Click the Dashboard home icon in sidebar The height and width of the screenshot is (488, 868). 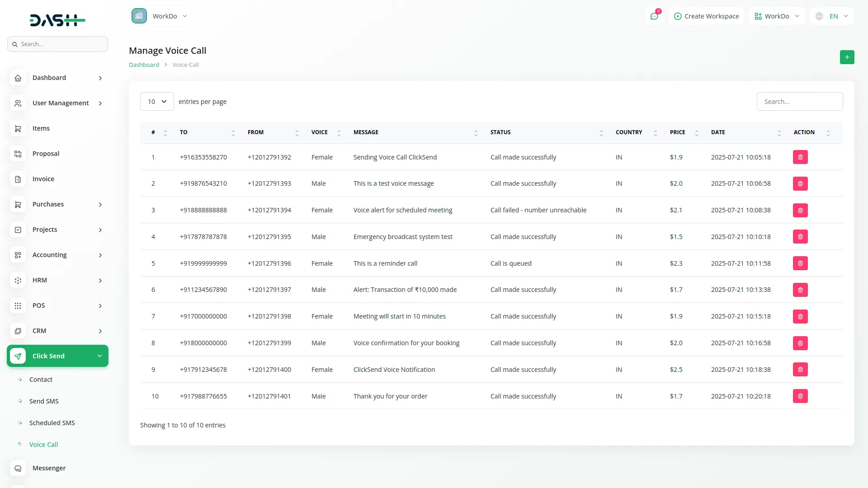tap(18, 78)
